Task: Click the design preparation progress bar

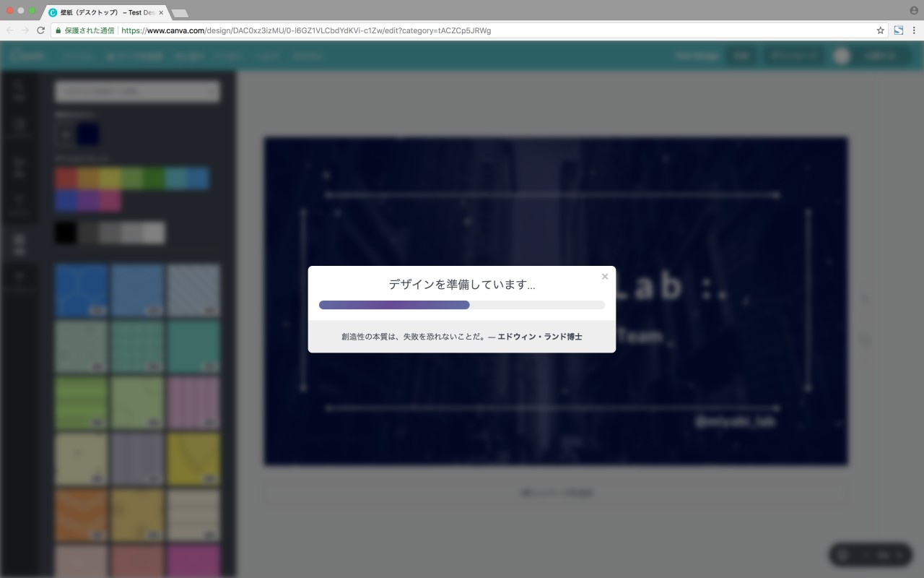Action: click(x=462, y=305)
